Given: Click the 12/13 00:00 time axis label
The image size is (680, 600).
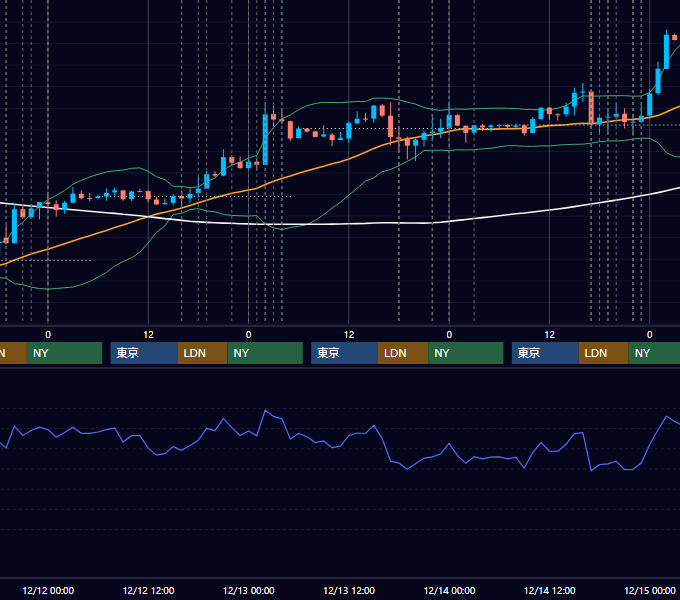Looking at the screenshot, I should pos(248,590).
